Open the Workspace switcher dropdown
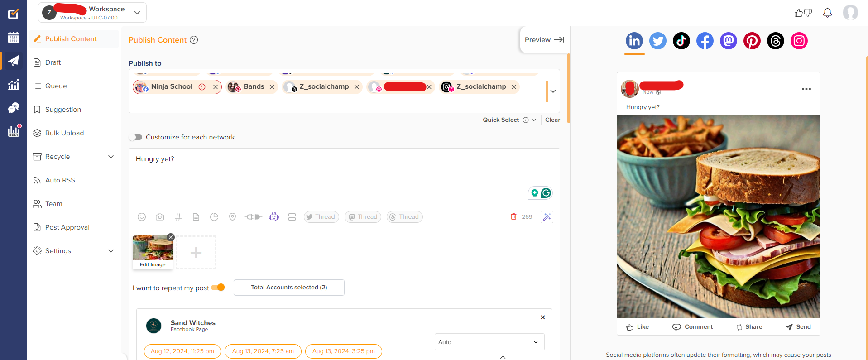868x360 pixels. tap(92, 13)
